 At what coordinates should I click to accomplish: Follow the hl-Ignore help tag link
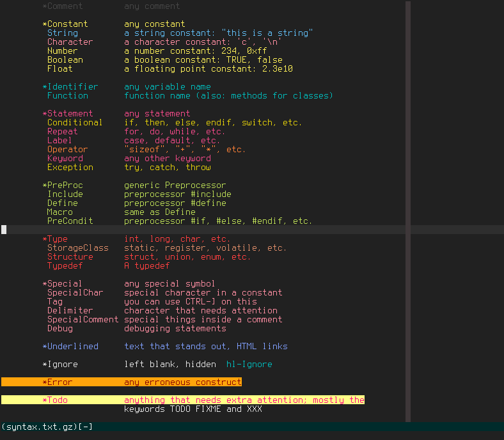(249, 365)
